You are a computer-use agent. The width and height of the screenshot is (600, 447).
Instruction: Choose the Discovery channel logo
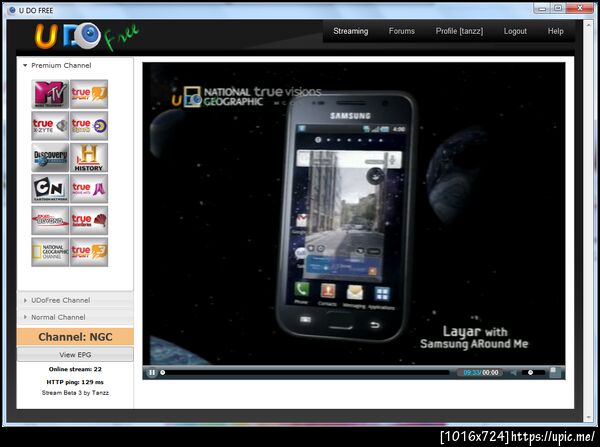click(x=50, y=158)
